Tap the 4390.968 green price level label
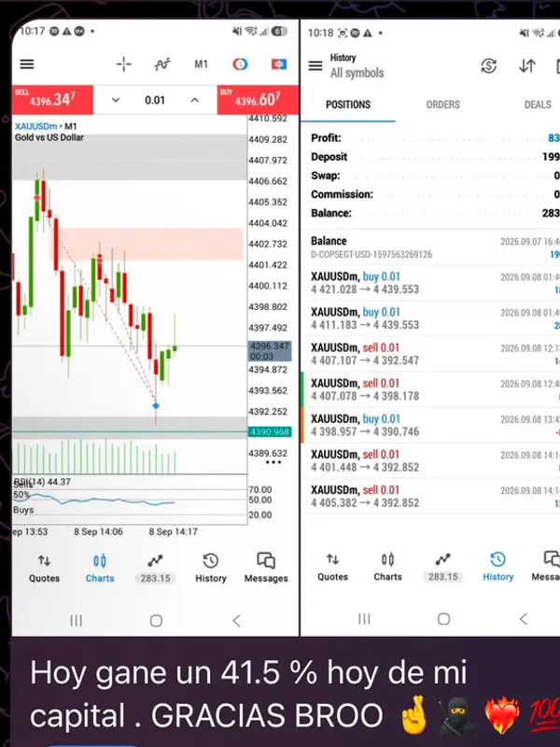 pos(270,432)
